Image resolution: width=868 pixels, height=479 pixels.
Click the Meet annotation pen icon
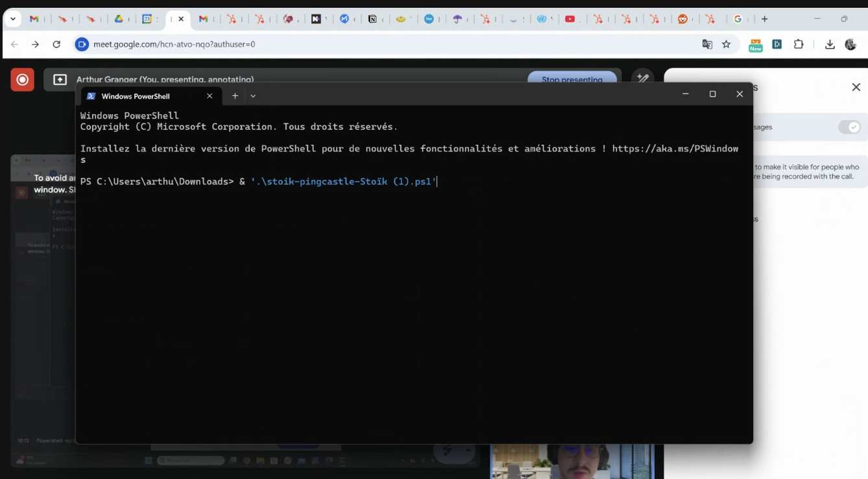642,78
